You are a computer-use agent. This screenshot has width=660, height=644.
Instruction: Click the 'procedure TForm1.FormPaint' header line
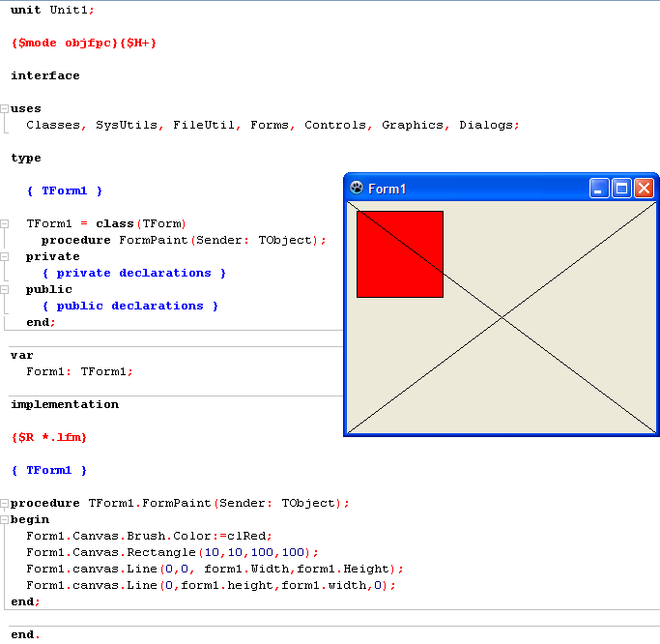[180, 503]
